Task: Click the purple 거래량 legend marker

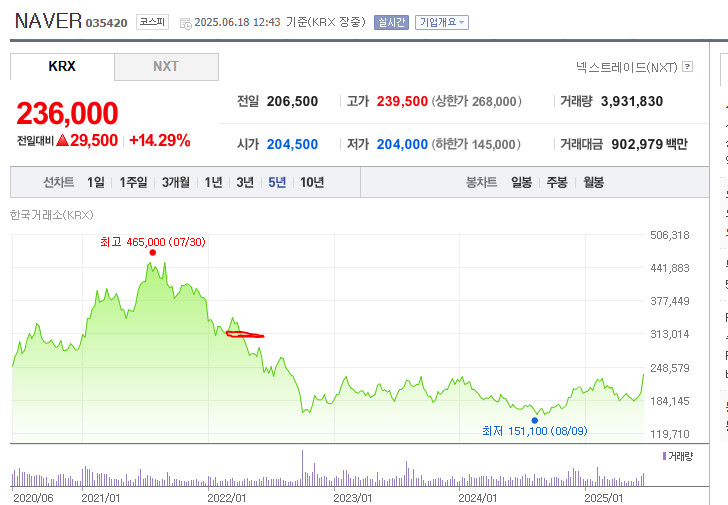Action: pos(664,456)
